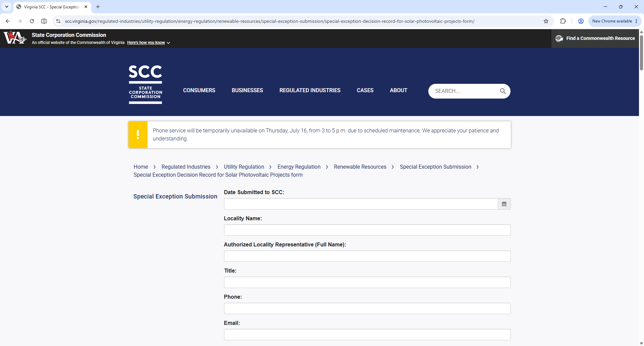This screenshot has width=644, height=346.
Task: Click the scrollbar up arrow
Action: (x=641, y=32)
